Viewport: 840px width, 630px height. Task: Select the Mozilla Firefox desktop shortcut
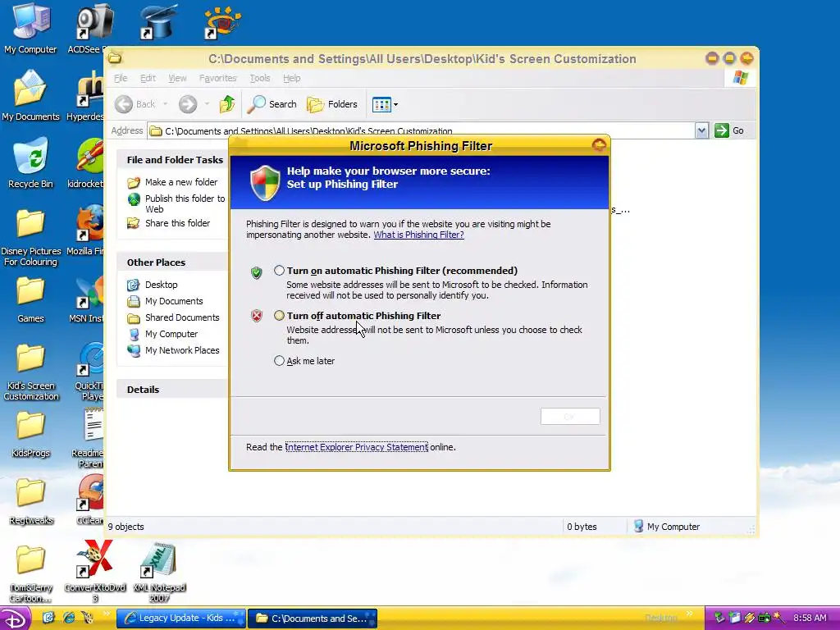[89, 230]
